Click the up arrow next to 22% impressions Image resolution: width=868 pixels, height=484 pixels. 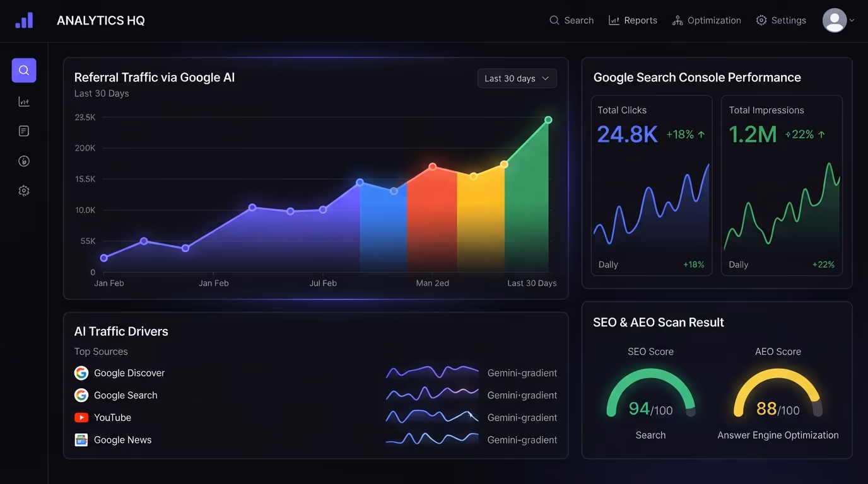point(821,134)
